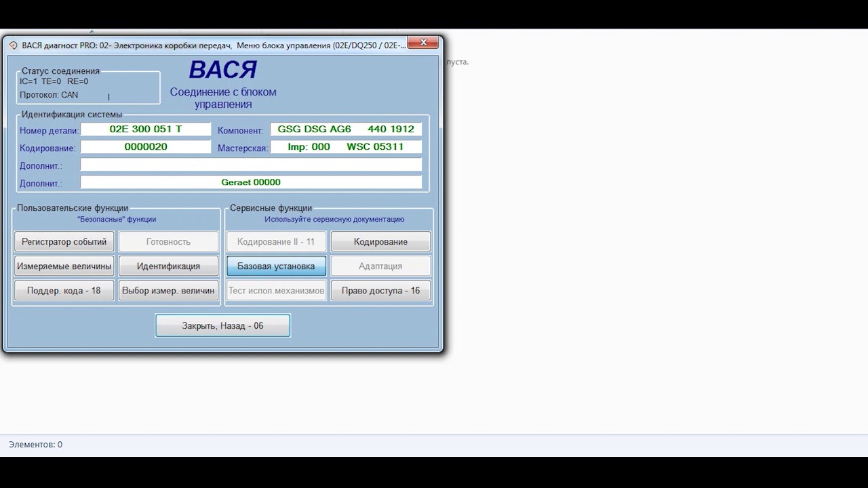Click the Статус соединения group title
Viewport: 868px width, 488px height.
tap(60, 71)
